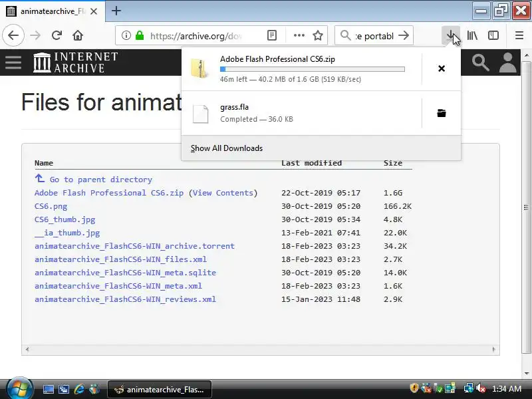Focus the search box with 'portabl' text

pos(374,36)
